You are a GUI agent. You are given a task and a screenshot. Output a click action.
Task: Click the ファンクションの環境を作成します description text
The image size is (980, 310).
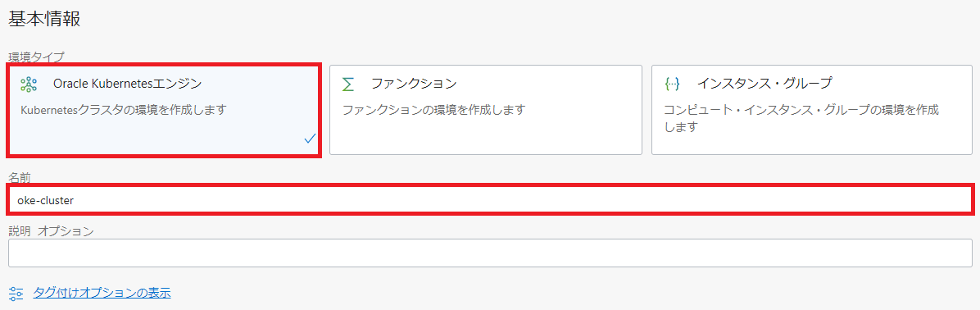click(433, 110)
